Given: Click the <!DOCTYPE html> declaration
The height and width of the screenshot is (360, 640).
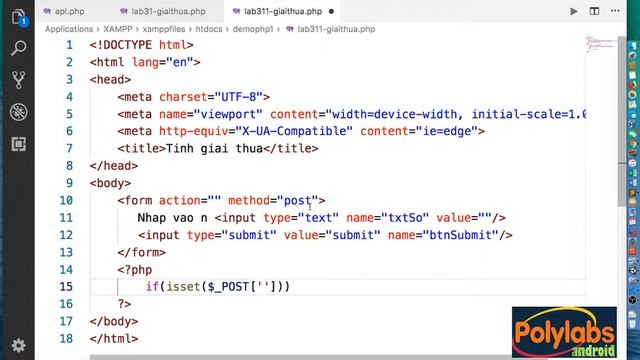Looking at the screenshot, I should click(142, 45).
